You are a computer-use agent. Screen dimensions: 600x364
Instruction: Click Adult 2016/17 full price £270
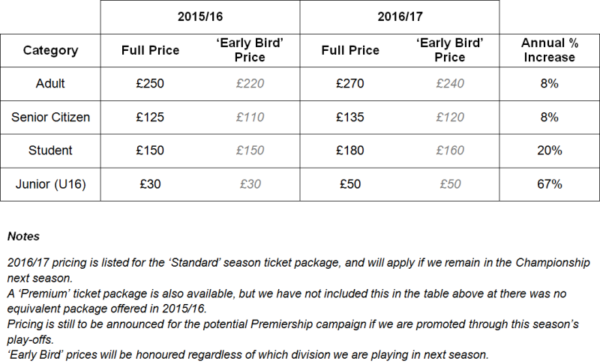(350, 84)
